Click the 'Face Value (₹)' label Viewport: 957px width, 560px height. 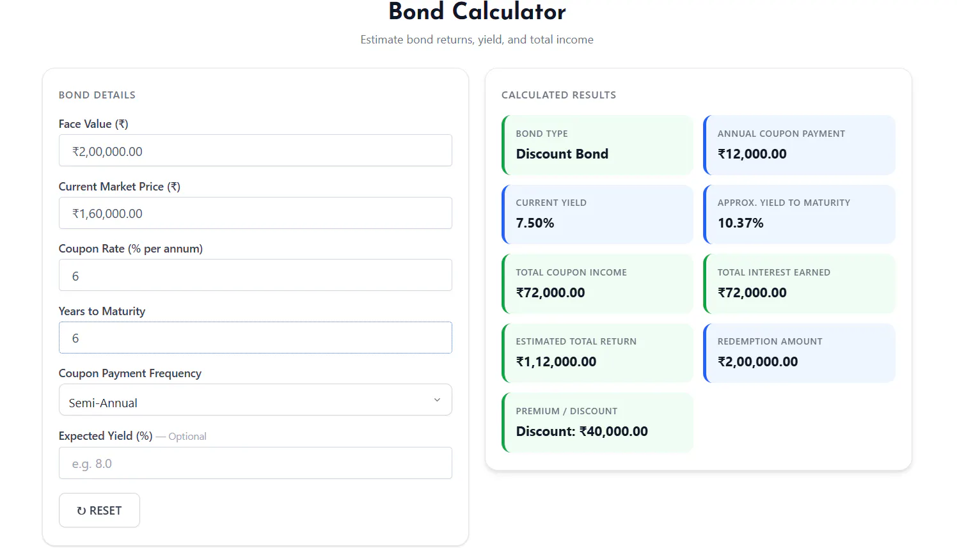tap(93, 124)
